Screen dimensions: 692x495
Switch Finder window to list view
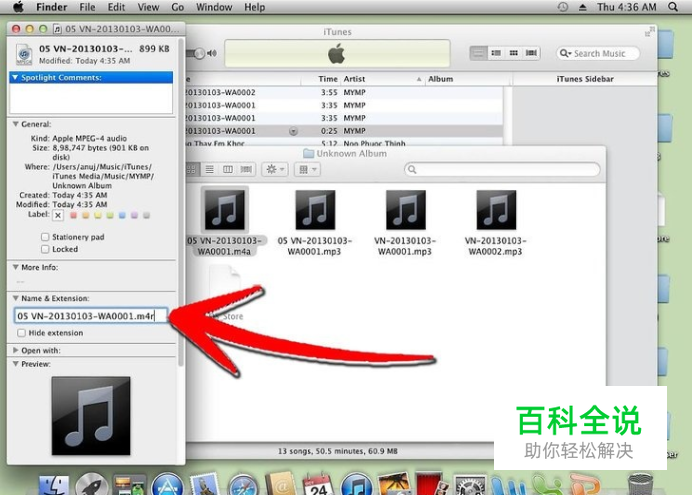click(x=210, y=169)
